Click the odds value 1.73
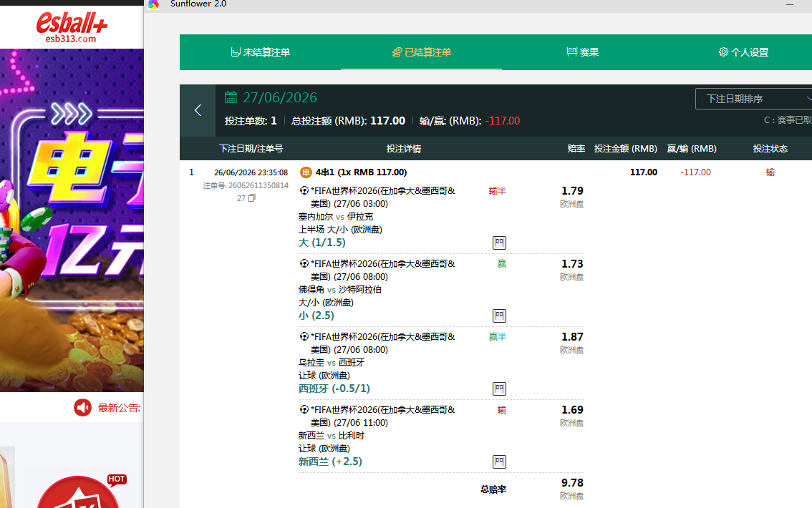 click(572, 264)
